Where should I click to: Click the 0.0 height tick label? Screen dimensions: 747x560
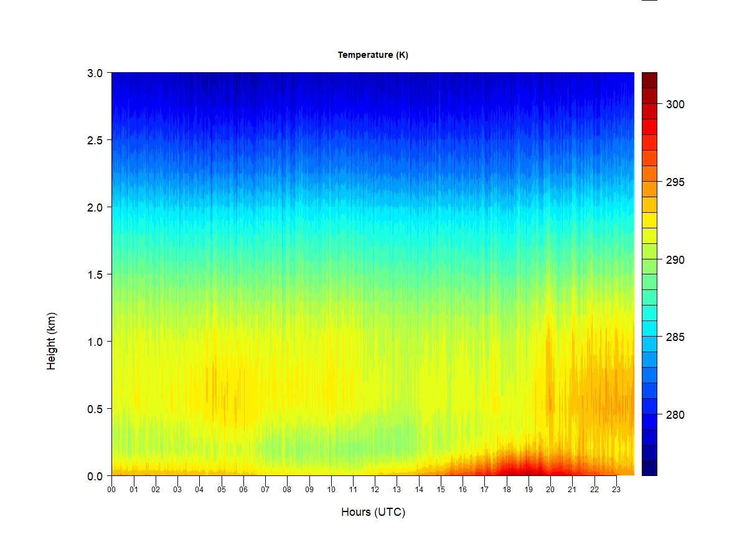(x=95, y=476)
